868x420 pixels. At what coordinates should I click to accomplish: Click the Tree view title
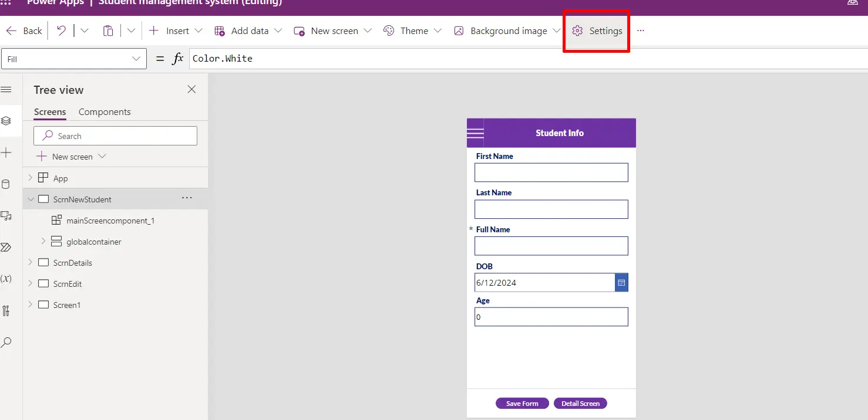[x=59, y=90]
